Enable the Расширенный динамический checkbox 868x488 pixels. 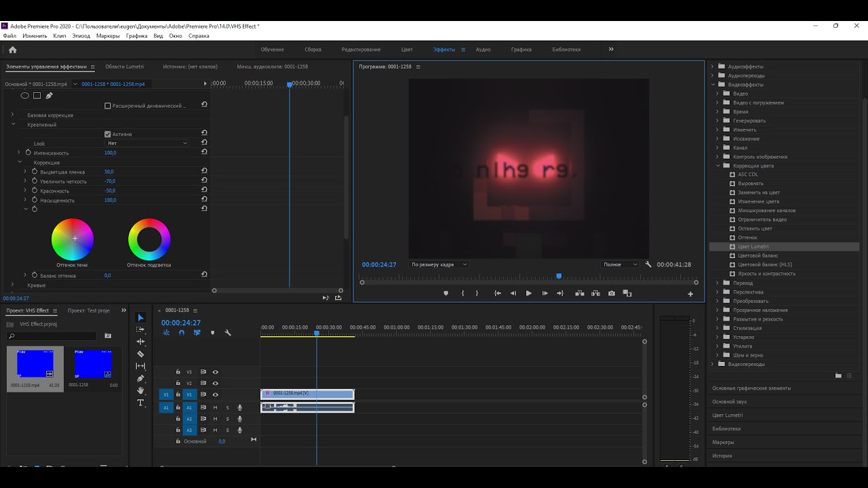pyautogui.click(x=108, y=106)
